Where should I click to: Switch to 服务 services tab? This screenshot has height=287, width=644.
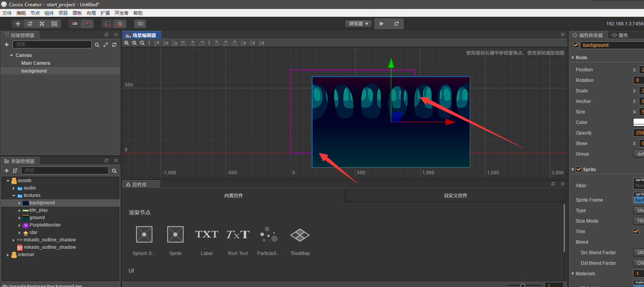(x=620, y=35)
